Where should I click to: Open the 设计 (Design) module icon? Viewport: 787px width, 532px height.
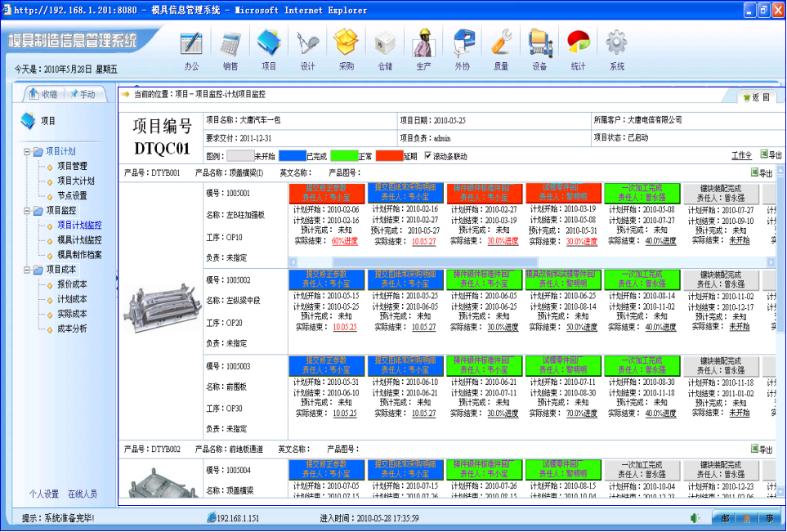[x=306, y=42]
